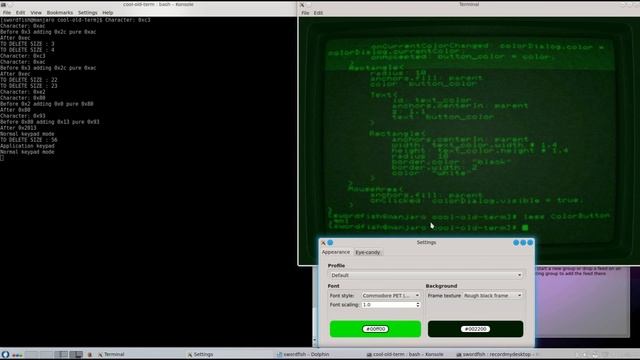Open the Settings menu in Konsole
Viewport: 640px width, 360px height.
coord(88,13)
